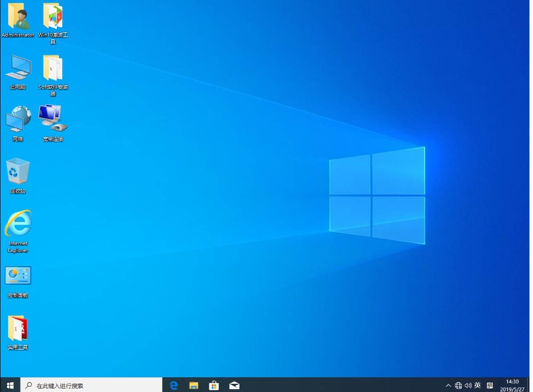Open the Microsoft Store

click(214, 385)
